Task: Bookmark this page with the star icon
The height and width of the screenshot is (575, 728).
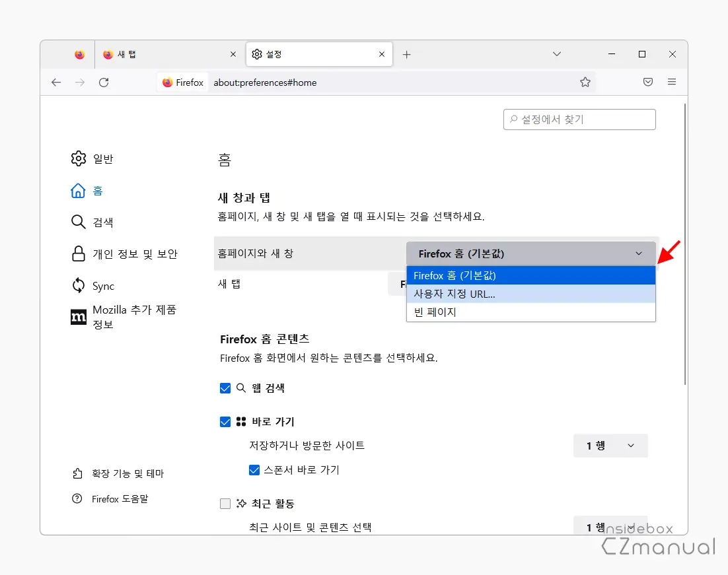Action: pos(585,82)
